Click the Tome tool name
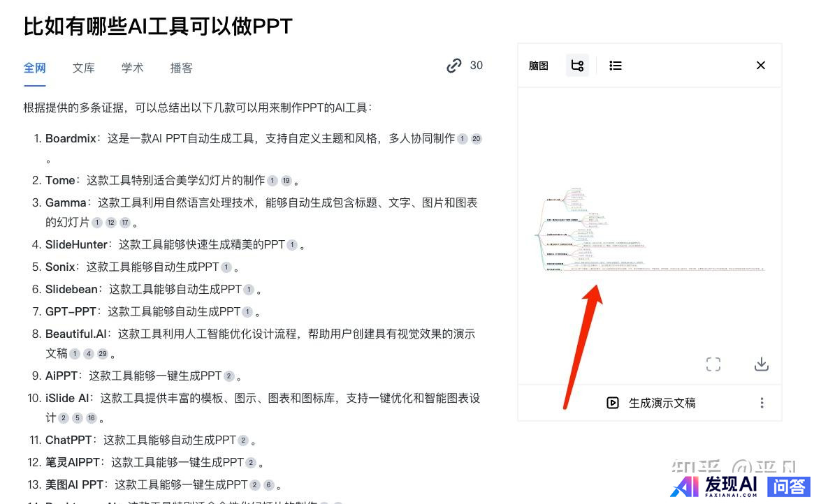 point(60,181)
